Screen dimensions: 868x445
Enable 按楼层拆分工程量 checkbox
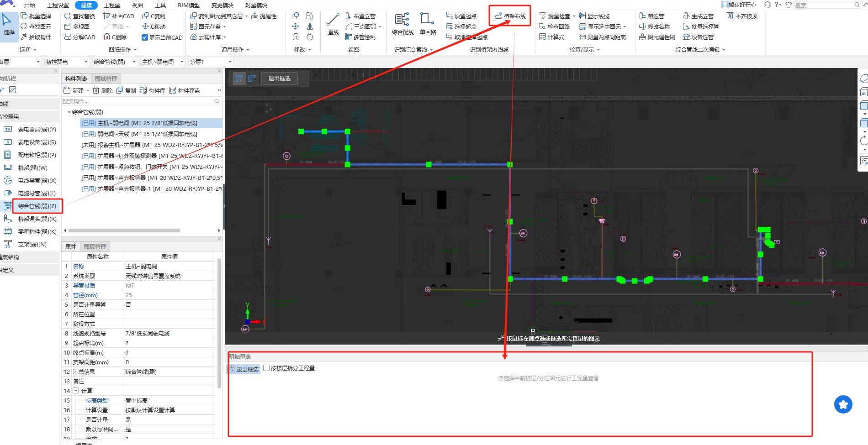pos(266,368)
